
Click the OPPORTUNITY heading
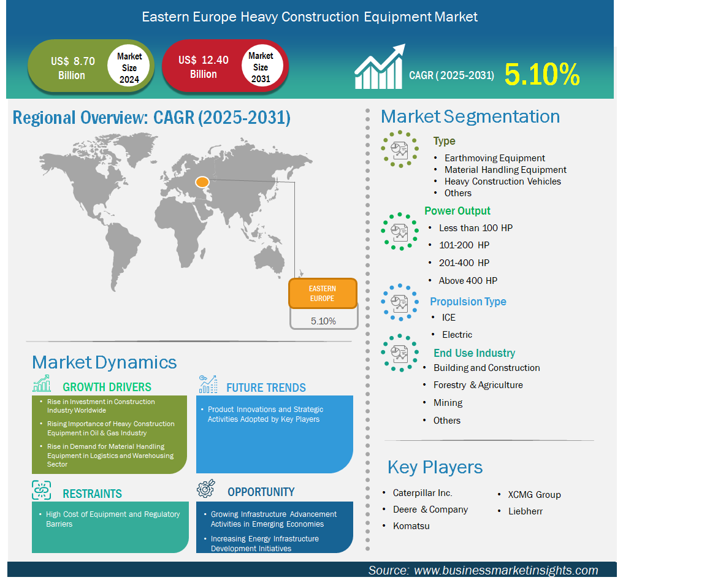click(x=261, y=492)
